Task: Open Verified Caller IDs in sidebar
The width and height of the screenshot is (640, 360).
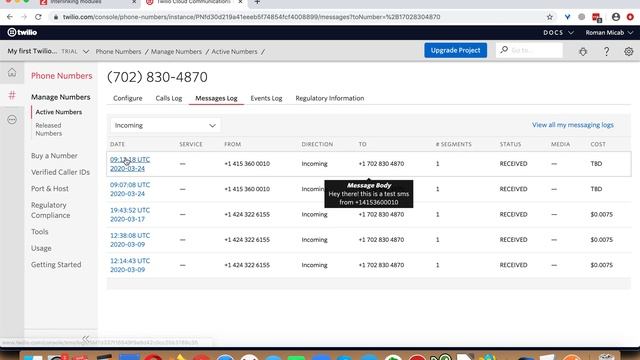Action: click(60, 172)
